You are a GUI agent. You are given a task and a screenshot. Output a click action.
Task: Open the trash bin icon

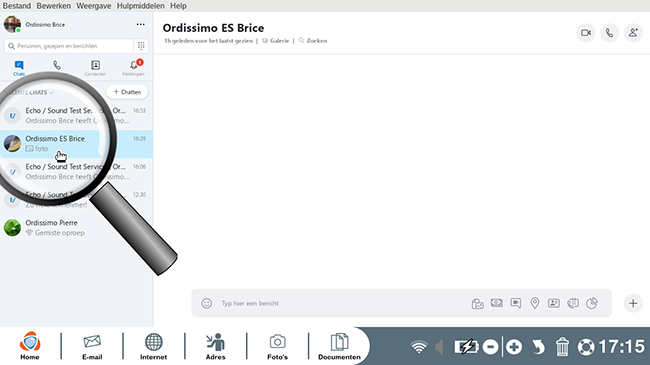[562, 347]
